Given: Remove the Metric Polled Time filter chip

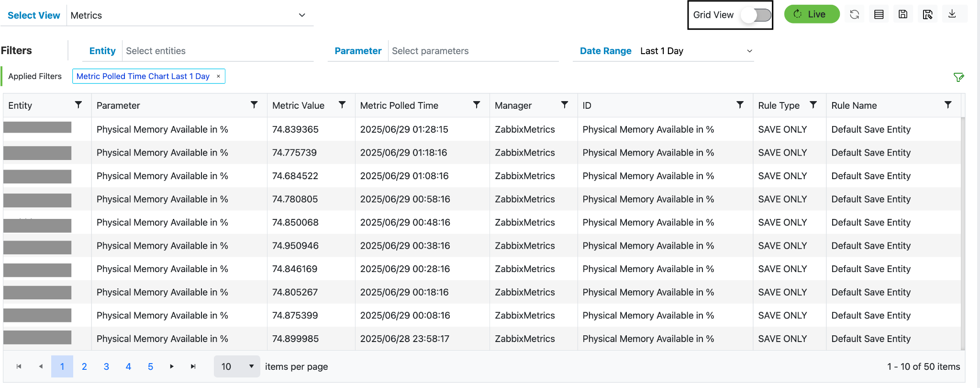Looking at the screenshot, I should (x=219, y=76).
